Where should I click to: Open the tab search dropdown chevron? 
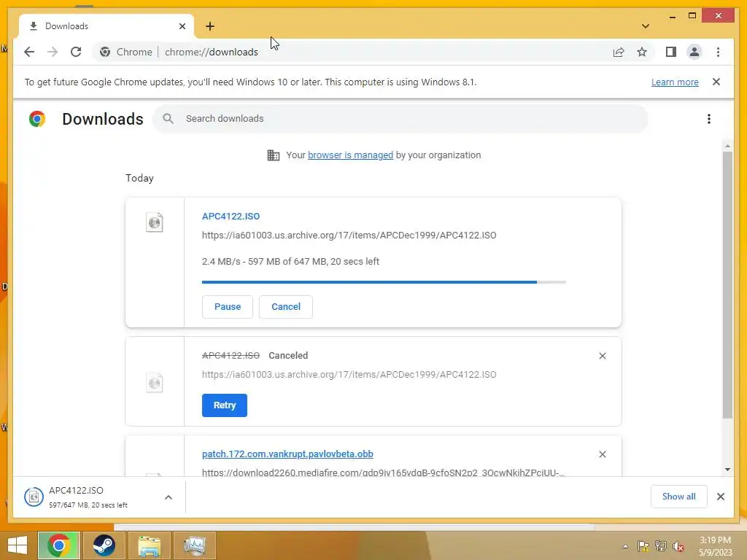(645, 26)
